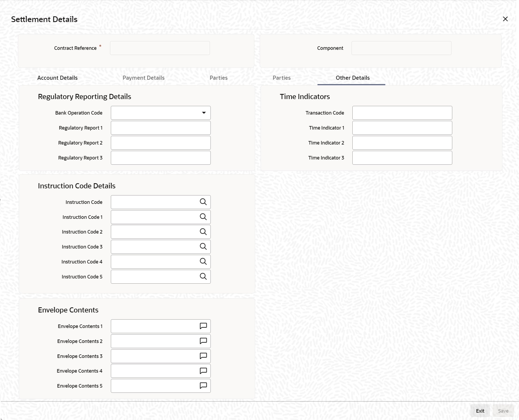Click the Contract Reference label
The width and height of the screenshot is (519, 420).
point(75,48)
